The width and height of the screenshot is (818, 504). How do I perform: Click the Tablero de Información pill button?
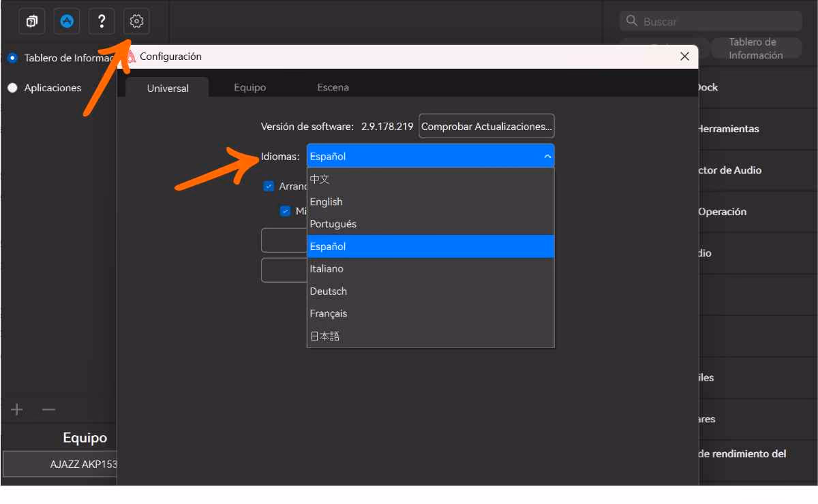[755, 48]
